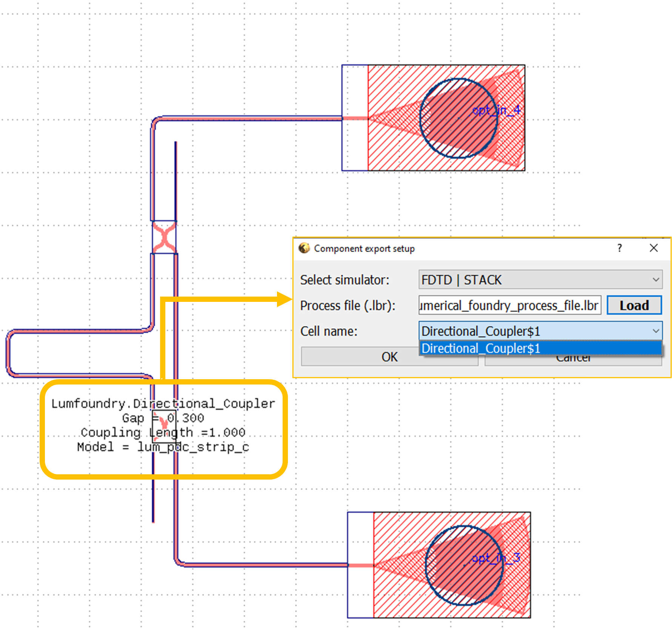
Task: Click the Cell name label
Action: 329,331
